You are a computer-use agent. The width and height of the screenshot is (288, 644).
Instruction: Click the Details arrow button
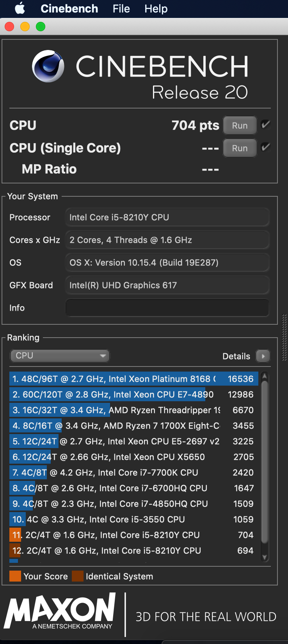(263, 356)
